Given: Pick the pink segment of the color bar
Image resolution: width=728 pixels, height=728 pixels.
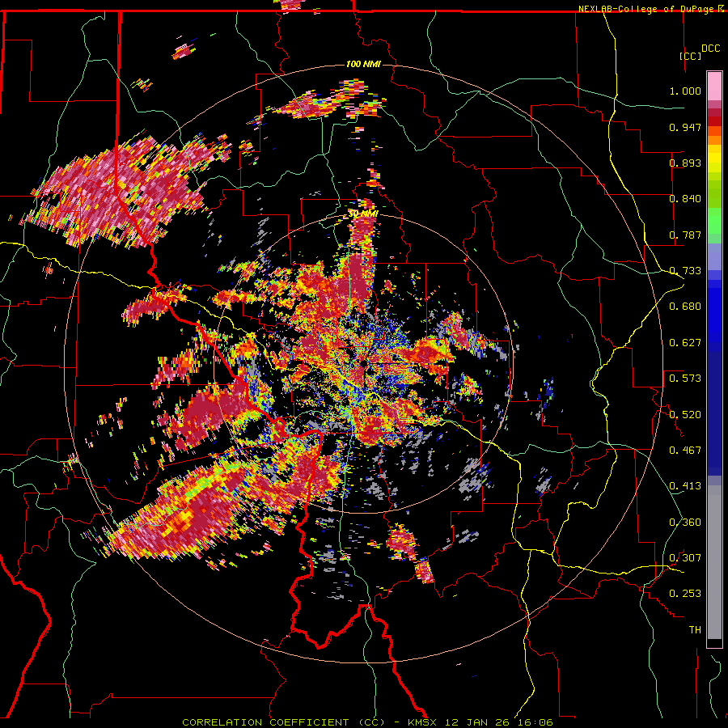Looking at the screenshot, I should pyautogui.click(x=714, y=87).
